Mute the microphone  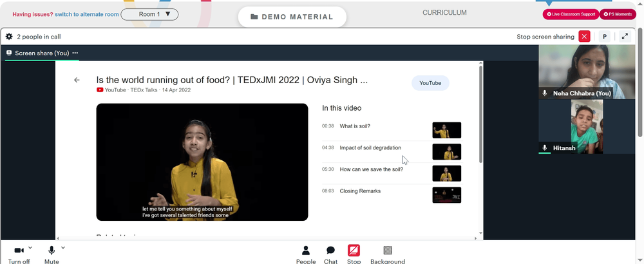52,254
